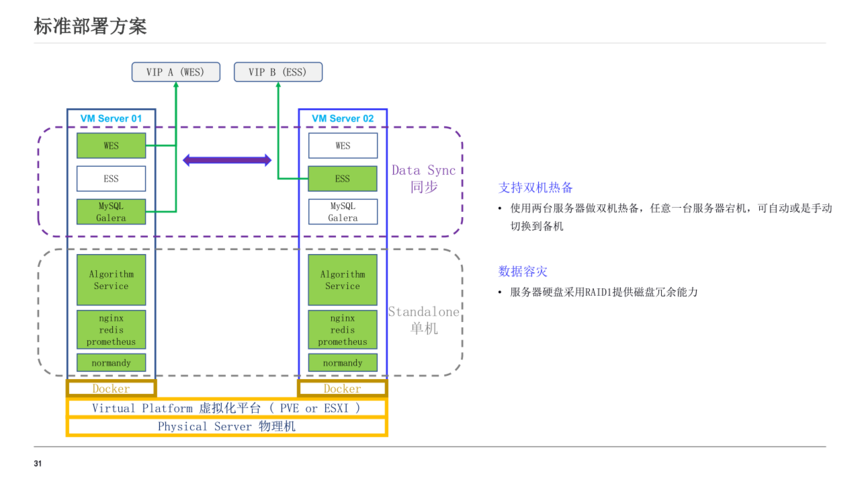Click the VM Server 01 title label
The height and width of the screenshot is (484, 860).
pyautogui.click(x=111, y=119)
